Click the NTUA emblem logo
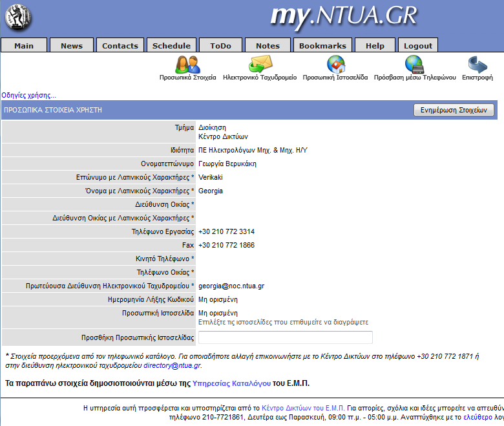This screenshot has width=504, height=426. tap(18, 17)
